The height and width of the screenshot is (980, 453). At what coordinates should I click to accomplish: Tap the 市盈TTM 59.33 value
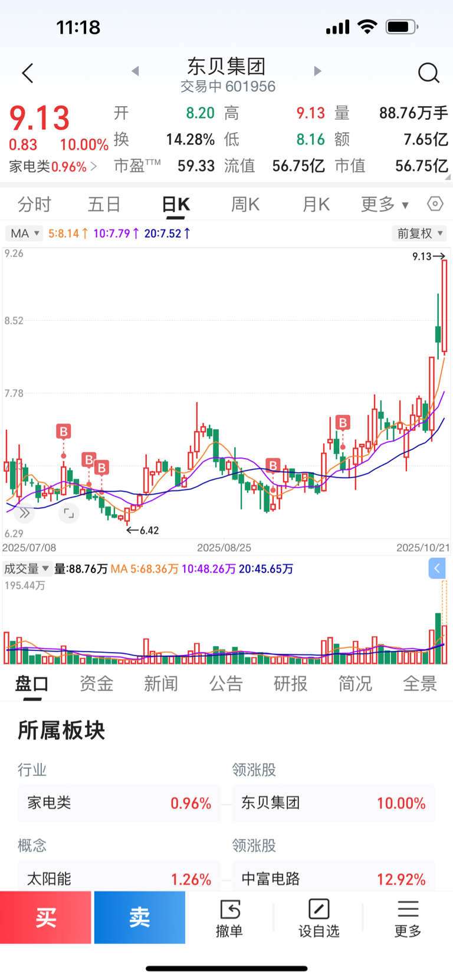[x=196, y=166]
